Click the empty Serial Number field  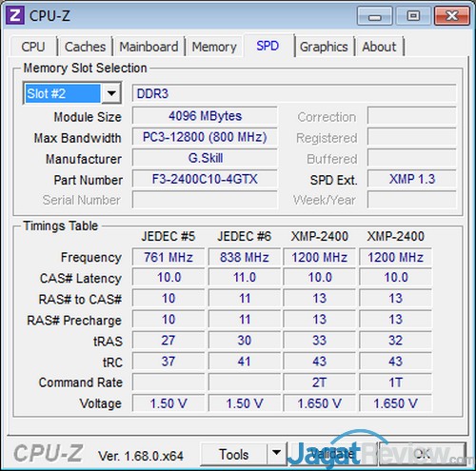pos(205,200)
